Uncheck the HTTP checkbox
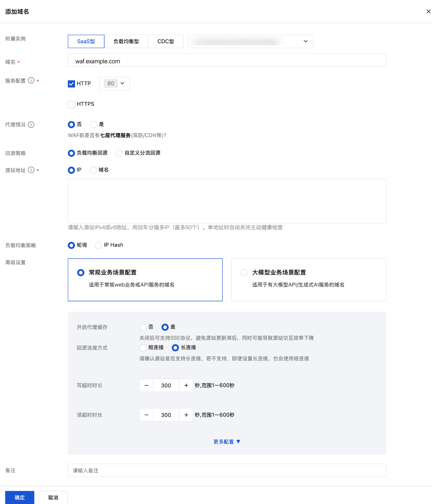The image size is (435, 504). [x=71, y=84]
